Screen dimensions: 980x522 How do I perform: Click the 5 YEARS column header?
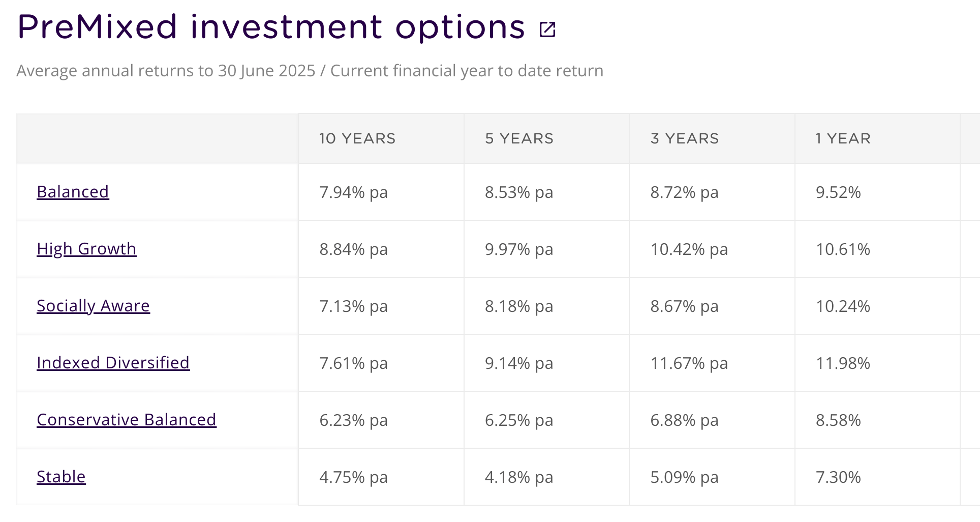point(519,138)
